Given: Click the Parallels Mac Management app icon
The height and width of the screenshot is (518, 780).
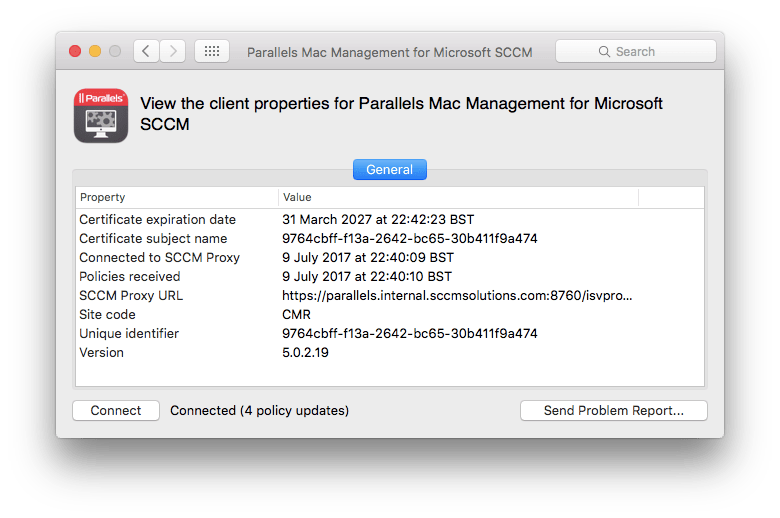Looking at the screenshot, I should pyautogui.click(x=101, y=116).
